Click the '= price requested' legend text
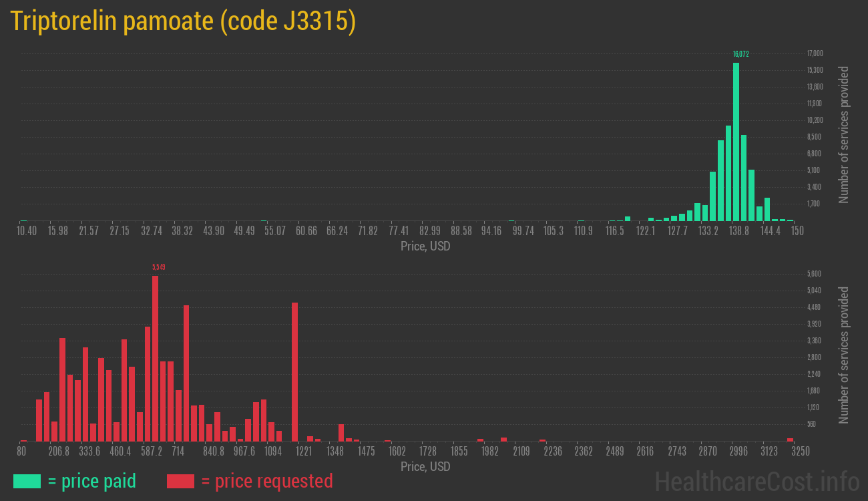Image resolution: width=868 pixels, height=501 pixels. click(x=266, y=481)
